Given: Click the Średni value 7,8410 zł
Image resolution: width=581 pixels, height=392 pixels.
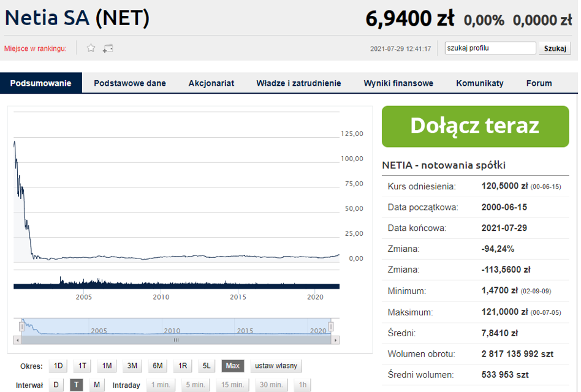Looking at the screenshot, I should [x=499, y=333].
